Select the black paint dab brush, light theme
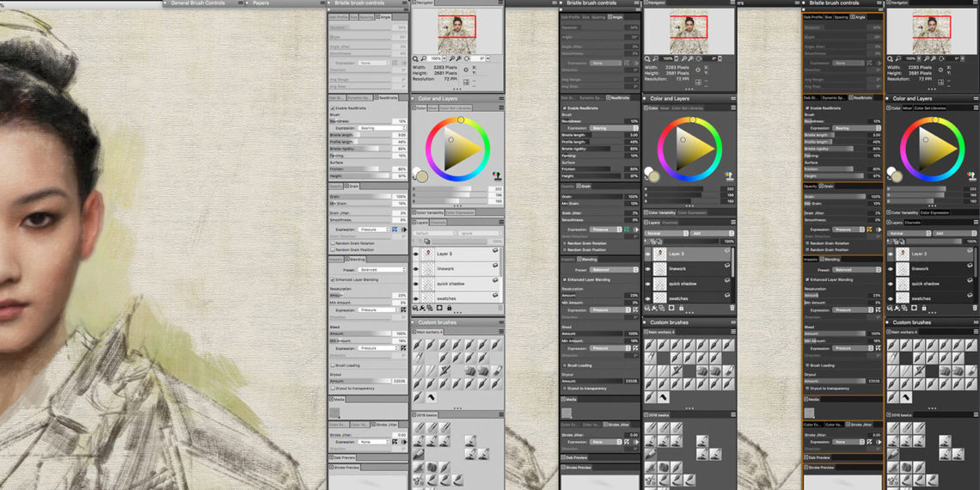This screenshot has width=980, height=490. (x=430, y=397)
